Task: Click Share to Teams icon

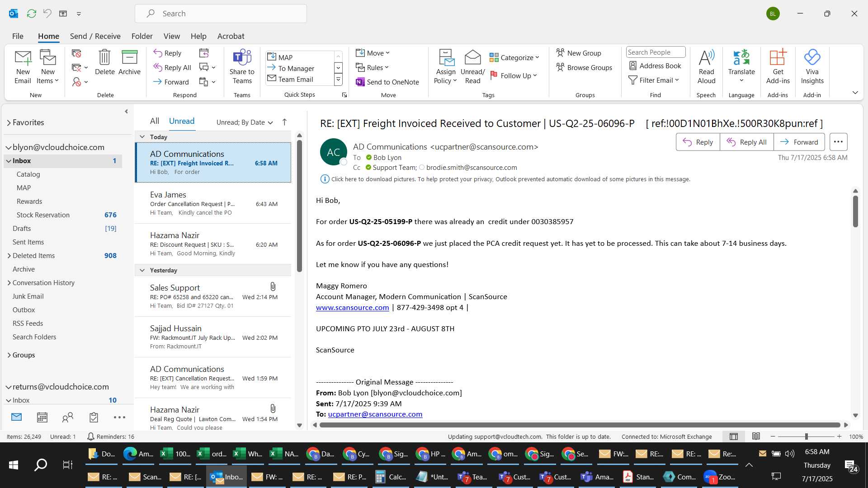Action: coord(242,67)
